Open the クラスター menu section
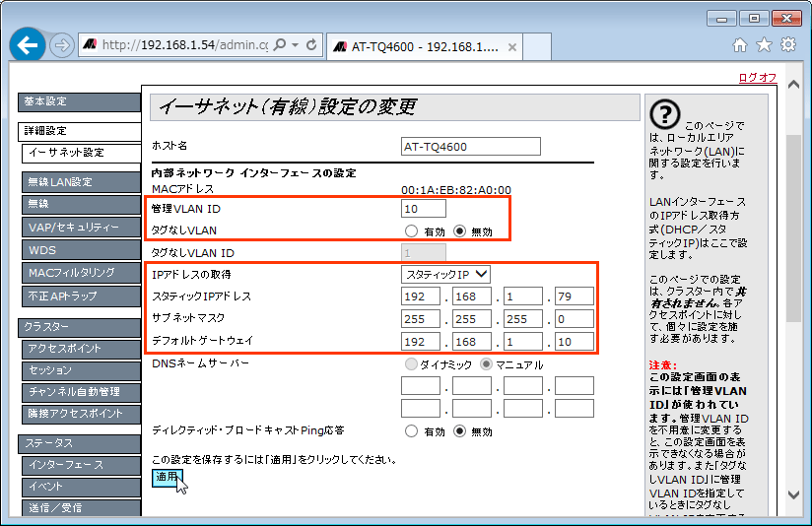The image size is (812, 526). (x=79, y=328)
